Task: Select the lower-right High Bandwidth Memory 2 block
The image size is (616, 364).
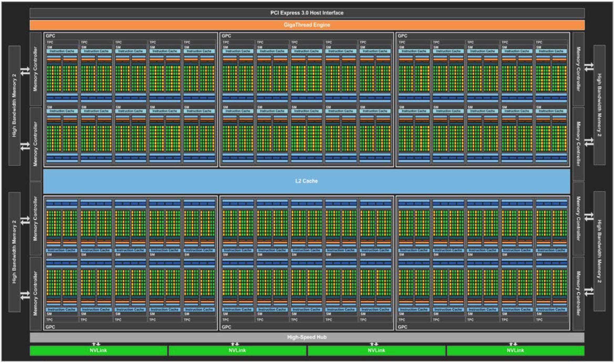Action: [x=599, y=251]
